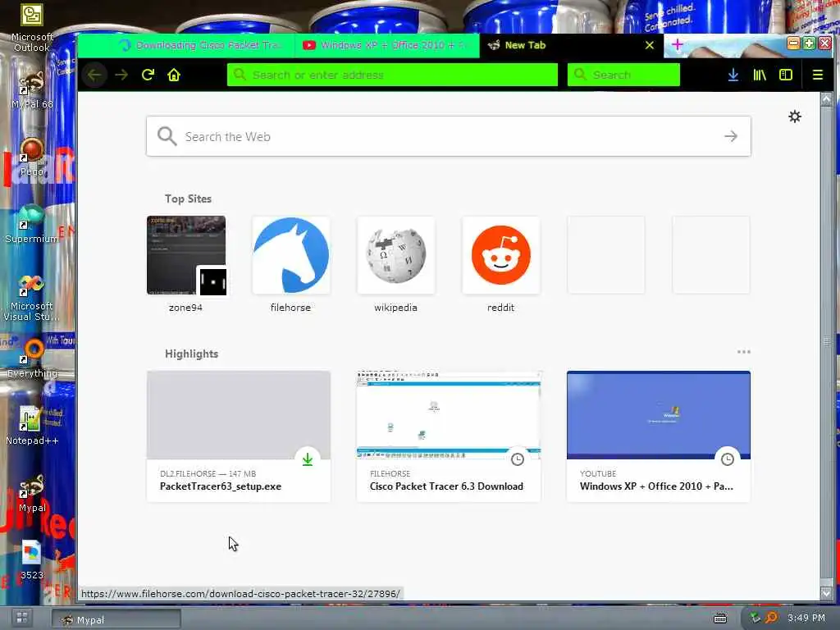Select MyPal 68 desktop shortcut
840x630 pixels.
tap(32, 90)
